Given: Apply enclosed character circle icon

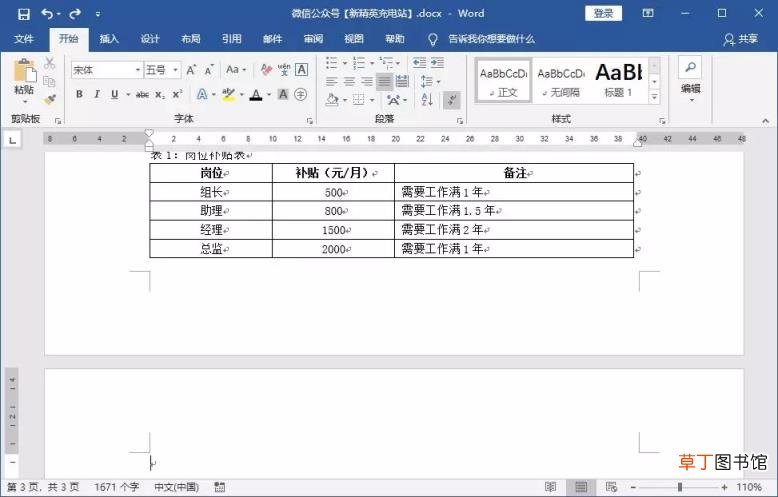Looking at the screenshot, I should coord(300,94).
